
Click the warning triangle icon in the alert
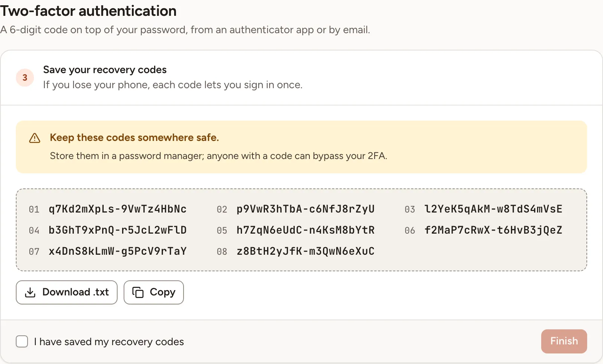click(x=35, y=138)
